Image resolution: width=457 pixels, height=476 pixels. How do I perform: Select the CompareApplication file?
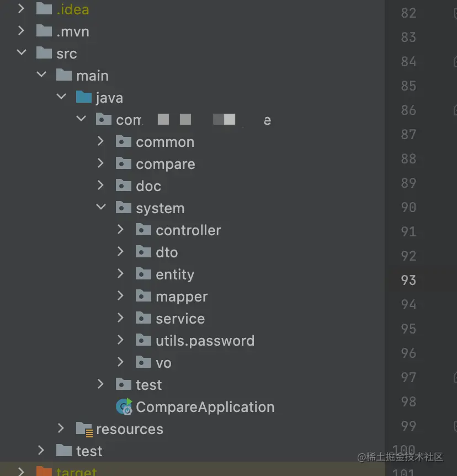[x=205, y=407]
